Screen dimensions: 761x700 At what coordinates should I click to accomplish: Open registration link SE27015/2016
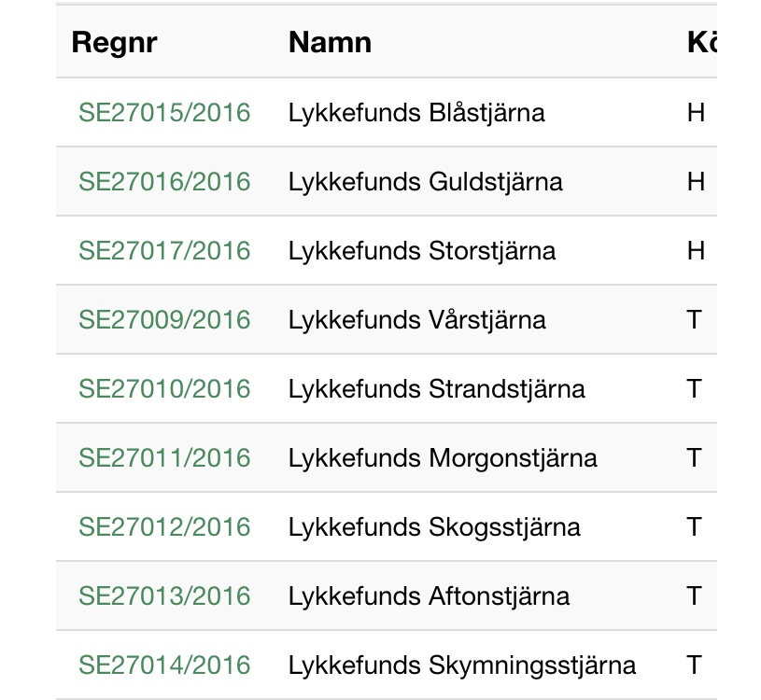click(164, 113)
